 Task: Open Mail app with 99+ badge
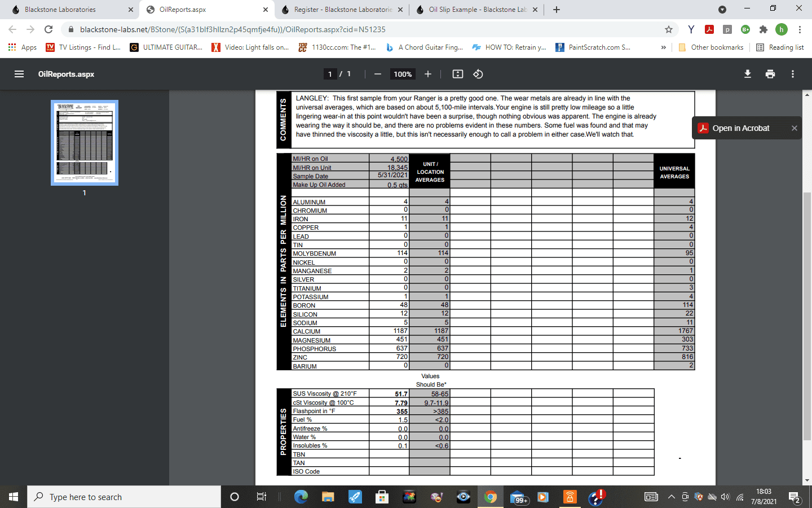(x=518, y=497)
